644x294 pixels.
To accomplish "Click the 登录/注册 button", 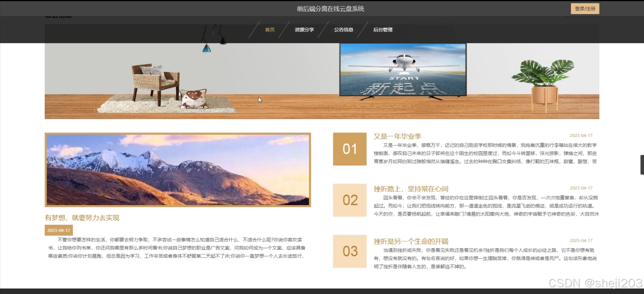I will [x=585, y=9].
